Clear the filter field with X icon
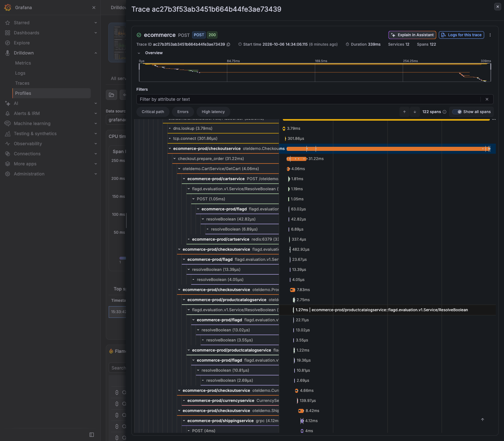Image resolution: width=504 pixels, height=441 pixels. click(x=487, y=99)
